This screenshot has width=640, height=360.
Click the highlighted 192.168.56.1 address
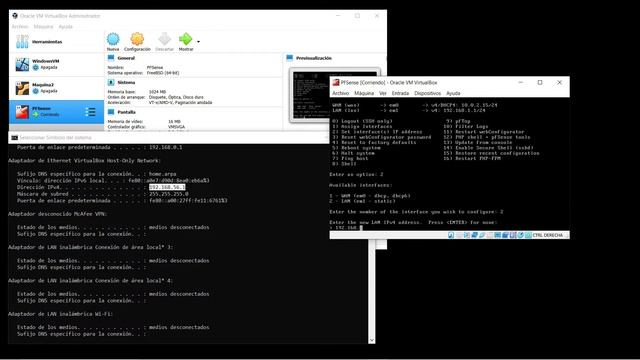167,187
